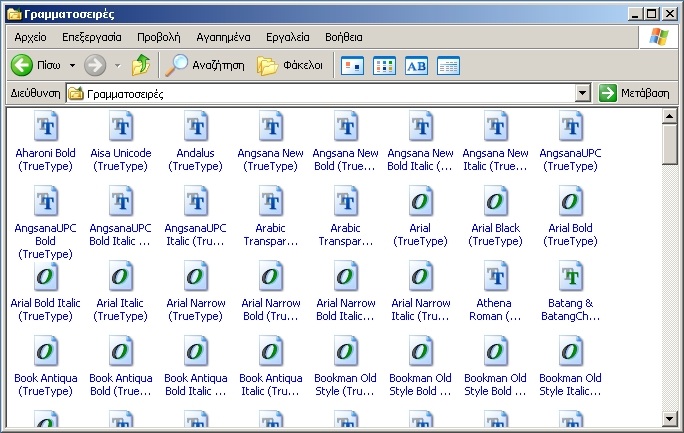Show the Φάκελοι folders pane

pos(290,65)
